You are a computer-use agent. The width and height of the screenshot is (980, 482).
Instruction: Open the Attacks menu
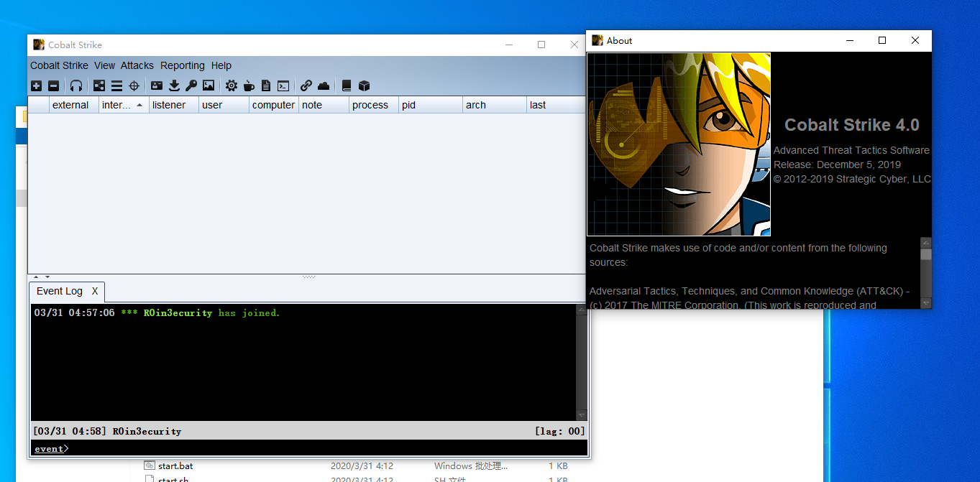pyautogui.click(x=137, y=65)
